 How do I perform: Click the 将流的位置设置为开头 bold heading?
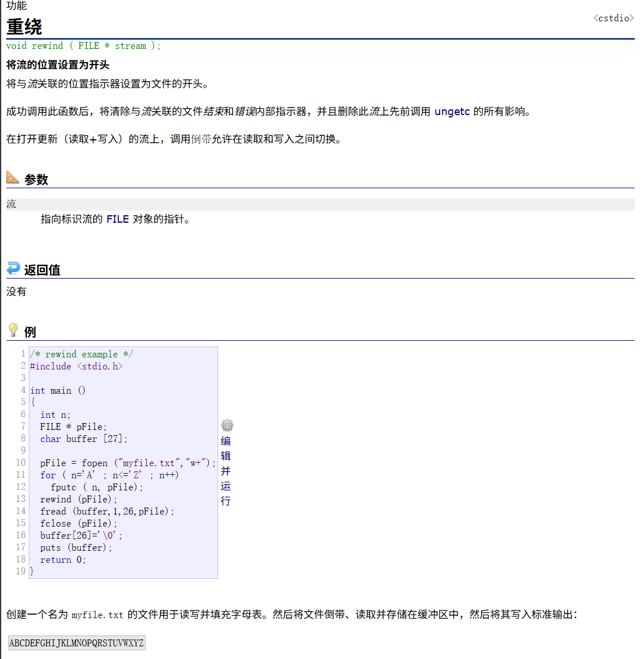tap(58, 64)
